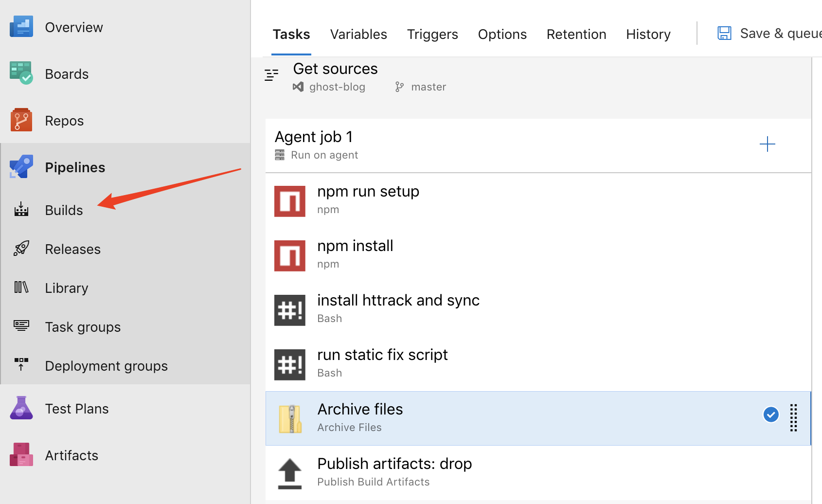Switch to the Tasks tab
Viewport: 822px width, 504px height.
pyautogui.click(x=291, y=35)
